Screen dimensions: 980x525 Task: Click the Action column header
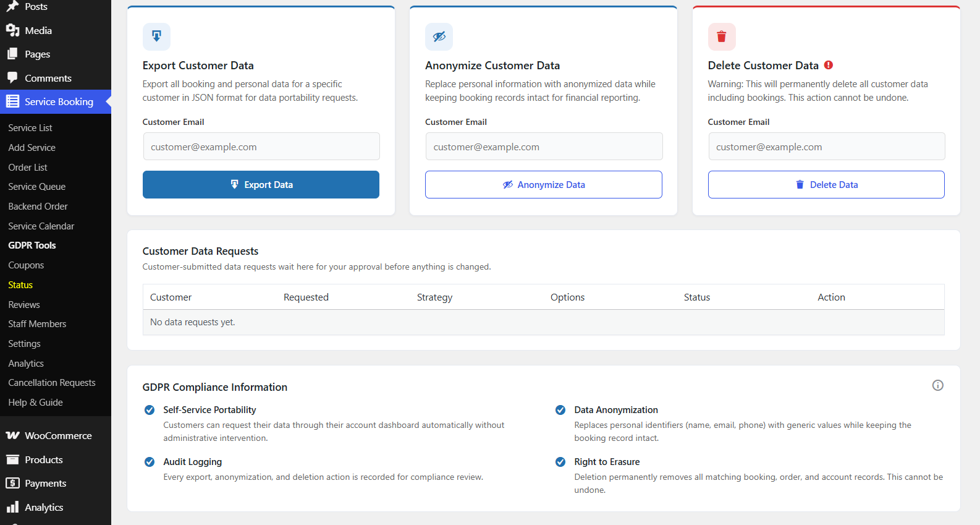831,297
